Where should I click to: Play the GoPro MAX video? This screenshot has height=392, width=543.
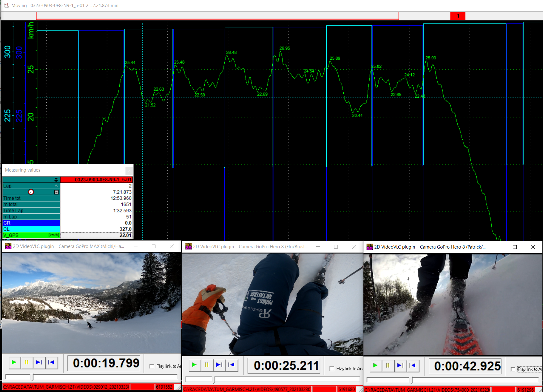click(x=14, y=362)
